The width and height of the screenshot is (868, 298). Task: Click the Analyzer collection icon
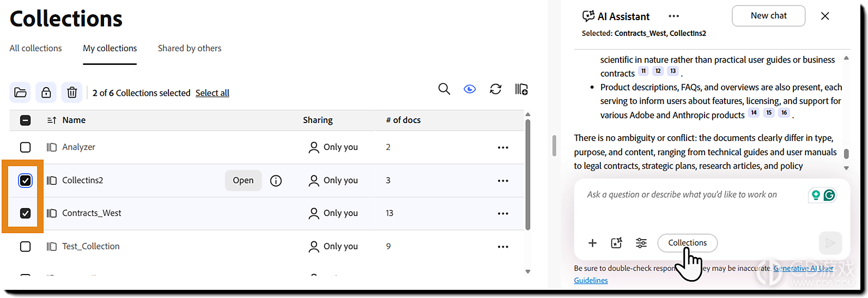tap(52, 147)
